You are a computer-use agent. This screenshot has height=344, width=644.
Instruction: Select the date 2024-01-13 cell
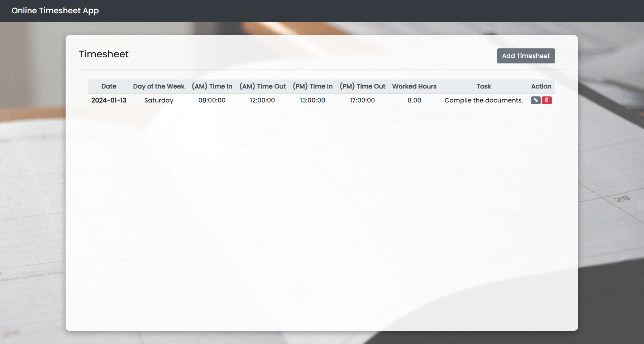[109, 100]
